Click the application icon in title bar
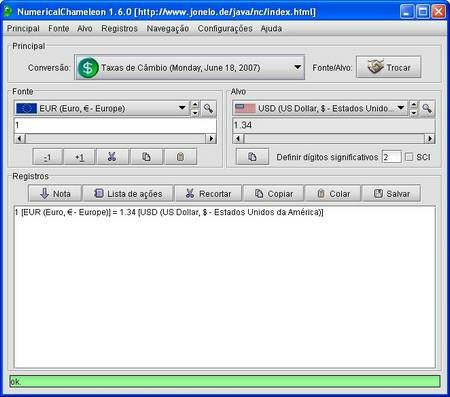Image resolution: width=450 pixels, height=397 pixels. (x=8, y=11)
